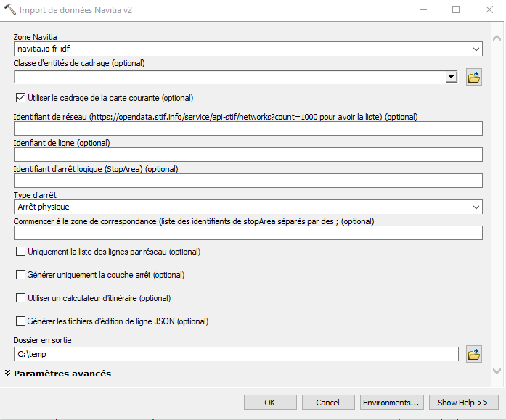Browse for Classe d'entités de cadrage folder
Image resolution: width=506 pixels, height=420 pixels.
[x=474, y=77]
